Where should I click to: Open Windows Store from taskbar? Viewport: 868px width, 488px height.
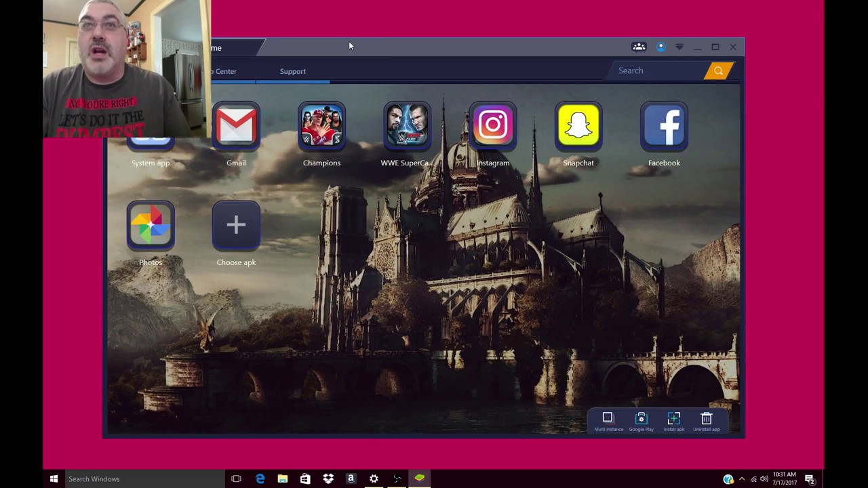[x=305, y=479]
